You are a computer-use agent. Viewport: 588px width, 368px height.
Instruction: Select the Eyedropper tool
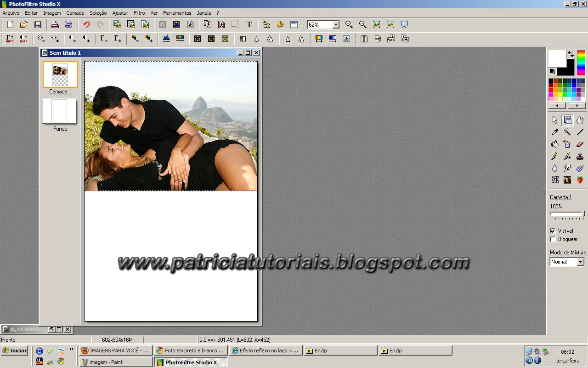(555, 132)
